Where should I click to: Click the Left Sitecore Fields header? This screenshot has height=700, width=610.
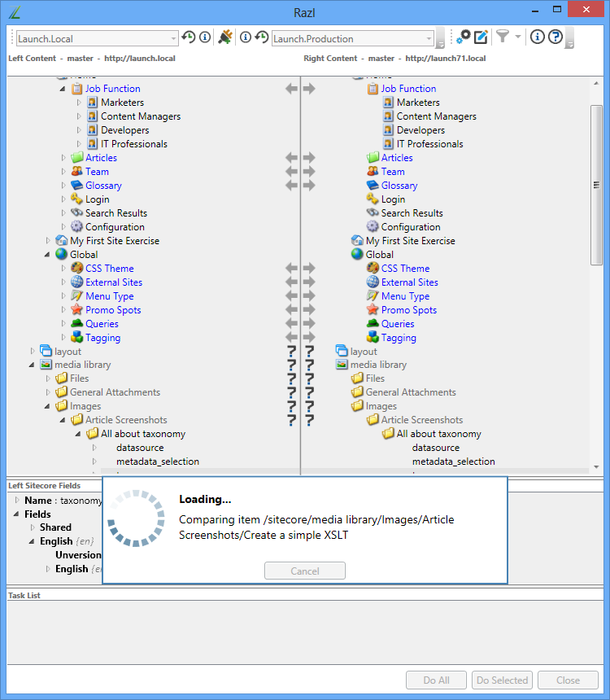44,486
